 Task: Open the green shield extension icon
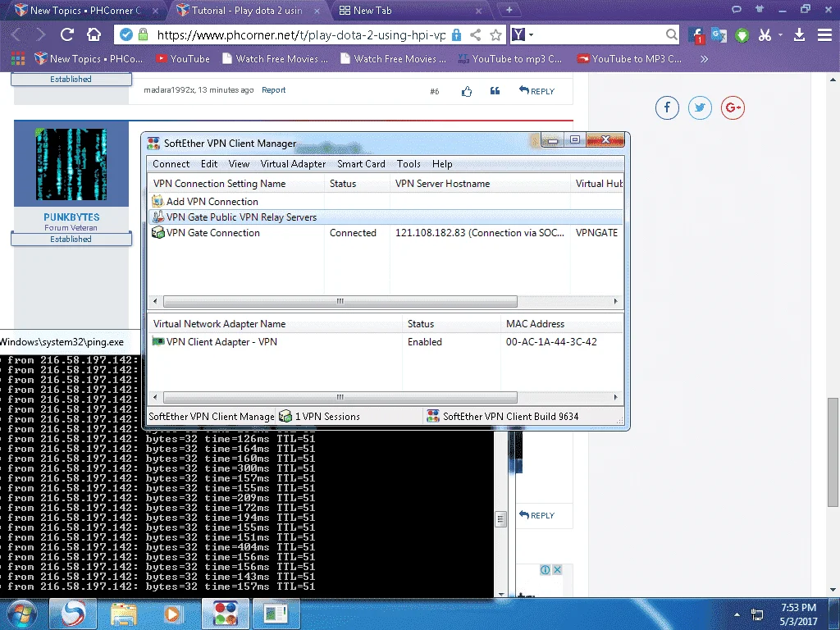point(742,35)
